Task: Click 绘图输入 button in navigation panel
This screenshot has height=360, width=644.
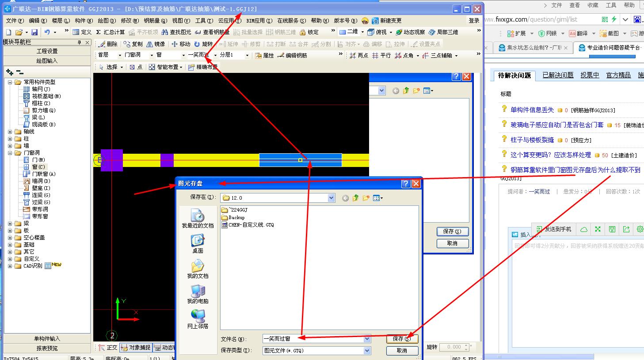Action: coord(47,61)
